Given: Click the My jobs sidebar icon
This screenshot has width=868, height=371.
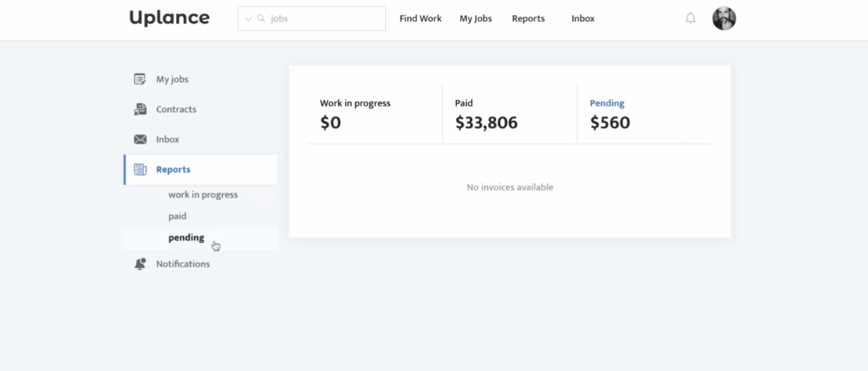Looking at the screenshot, I should pos(140,79).
